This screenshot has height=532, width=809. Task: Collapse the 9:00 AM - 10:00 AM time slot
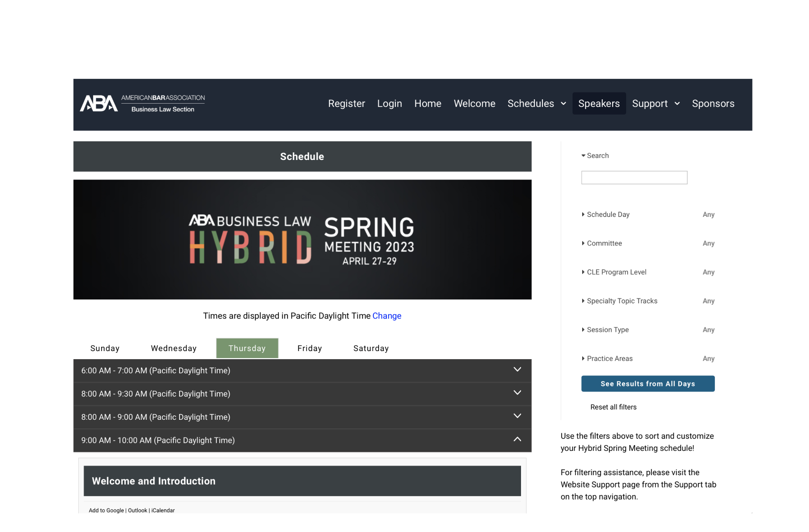click(302, 440)
